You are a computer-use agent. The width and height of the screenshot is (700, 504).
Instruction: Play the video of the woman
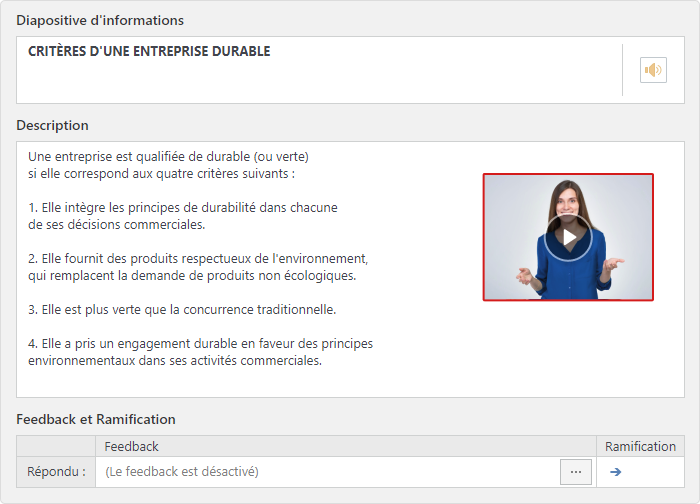point(568,237)
